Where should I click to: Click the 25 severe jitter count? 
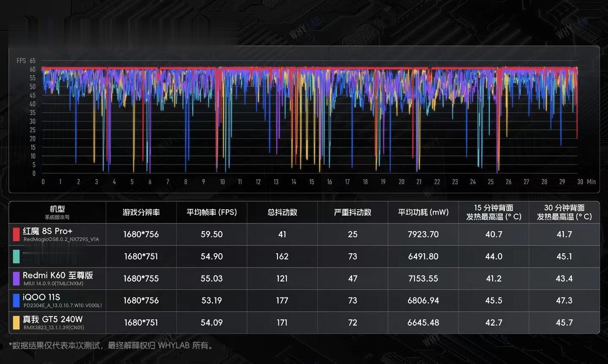pyautogui.click(x=352, y=234)
